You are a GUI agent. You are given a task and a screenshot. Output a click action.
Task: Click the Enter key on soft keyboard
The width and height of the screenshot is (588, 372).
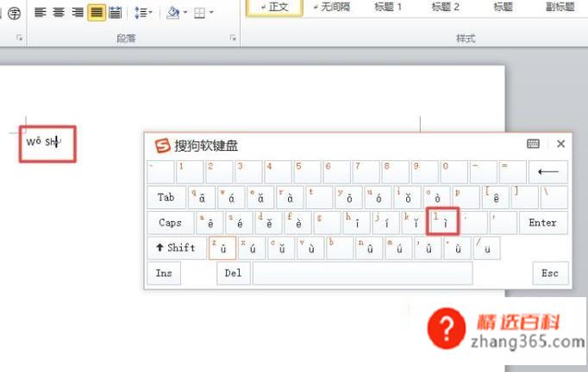click(542, 222)
